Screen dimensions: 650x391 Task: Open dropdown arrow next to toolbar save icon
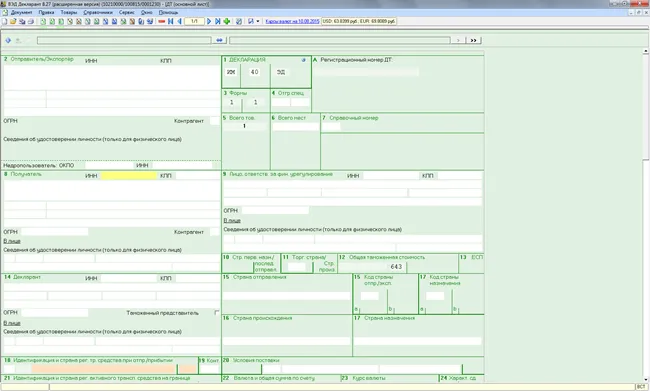258,21
